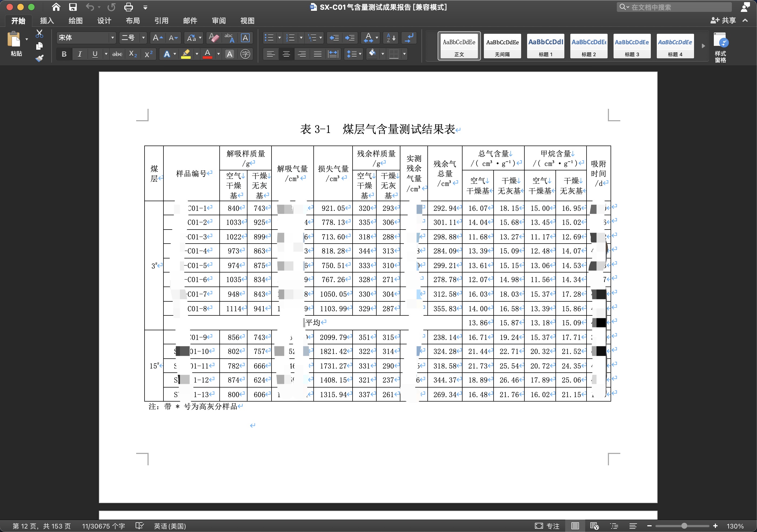Open the font name dropdown (宋体)
Image resolution: width=757 pixels, height=532 pixels.
[113, 38]
